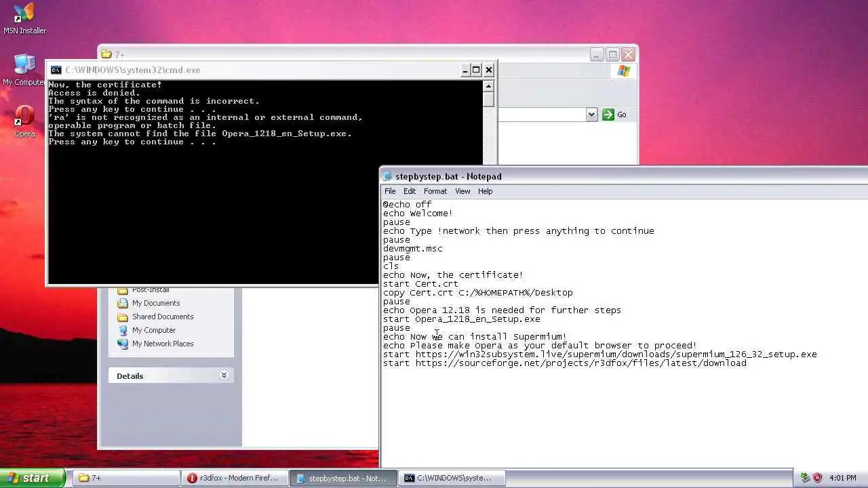This screenshot has height=488, width=868.
Task: Click the security shield tray icon
Action: (x=817, y=478)
